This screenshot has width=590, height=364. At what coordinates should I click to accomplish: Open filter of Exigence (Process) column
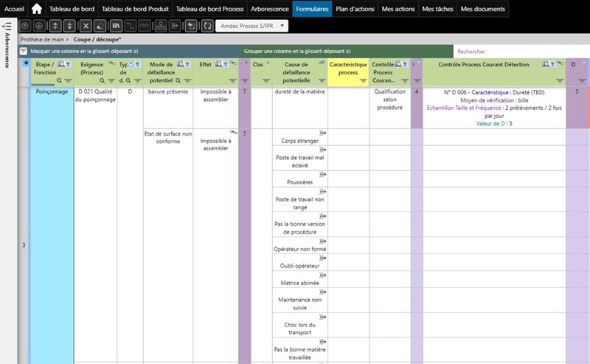[x=111, y=80]
